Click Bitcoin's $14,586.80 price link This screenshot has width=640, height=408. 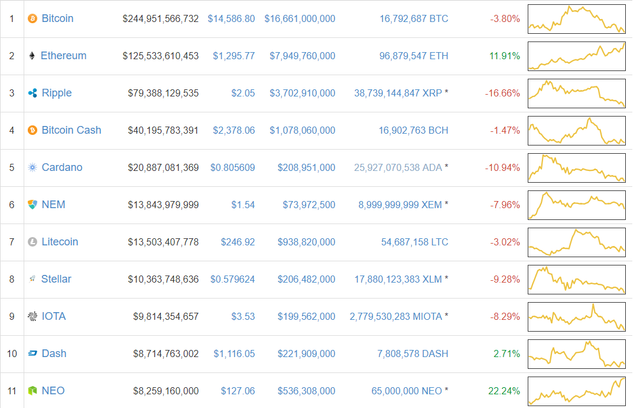(x=231, y=19)
